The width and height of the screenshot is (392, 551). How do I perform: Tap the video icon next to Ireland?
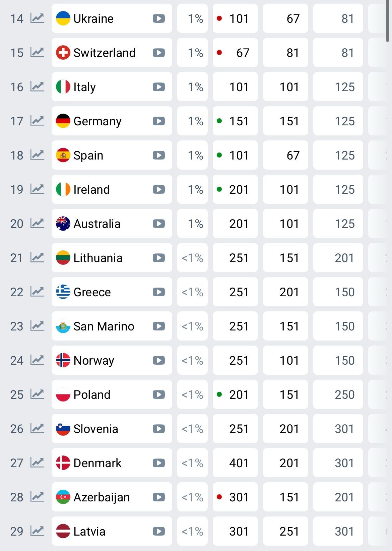tap(159, 189)
